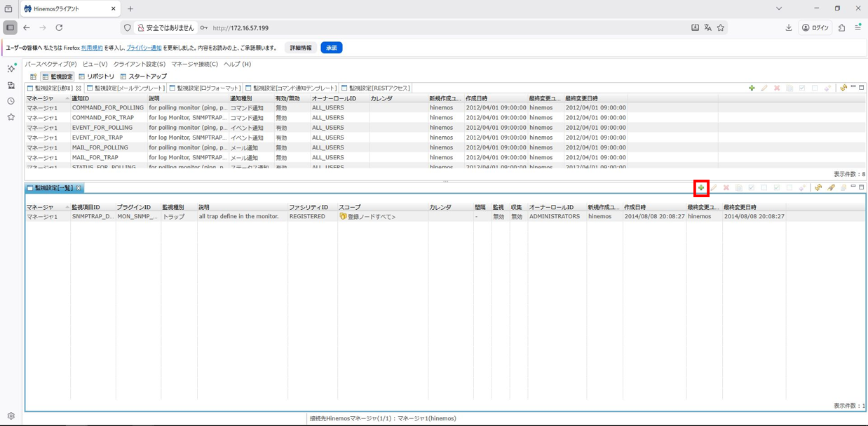Image resolution: width=868 pixels, height=426 pixels.
Task: Open the クライアント設定(S) menu
Action: 140,64
